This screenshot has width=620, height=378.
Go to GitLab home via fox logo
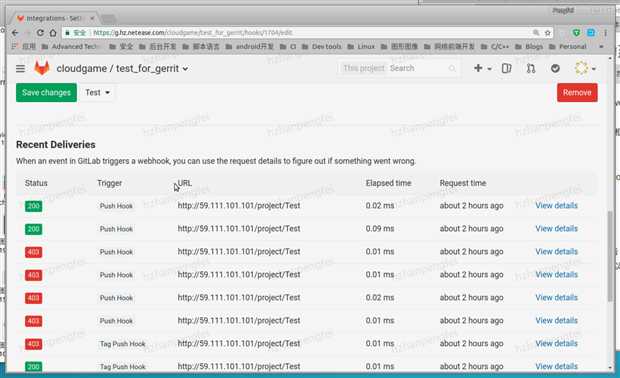coord(42,68)
